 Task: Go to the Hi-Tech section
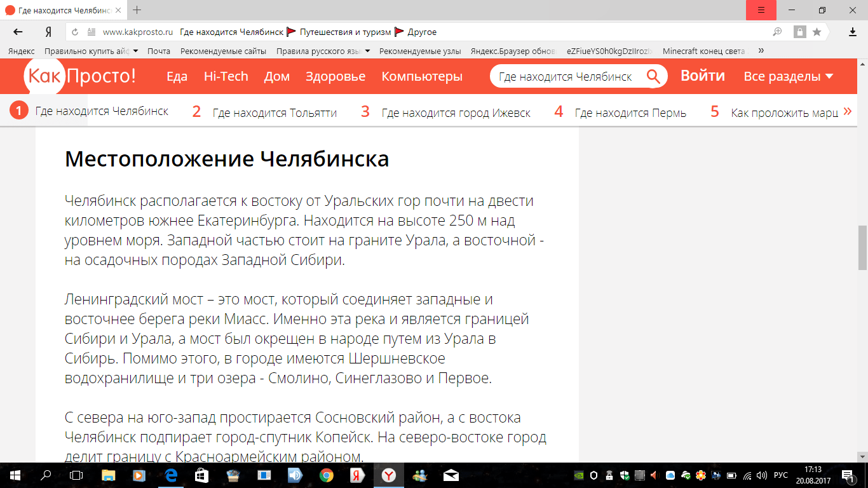pos(226,77)
